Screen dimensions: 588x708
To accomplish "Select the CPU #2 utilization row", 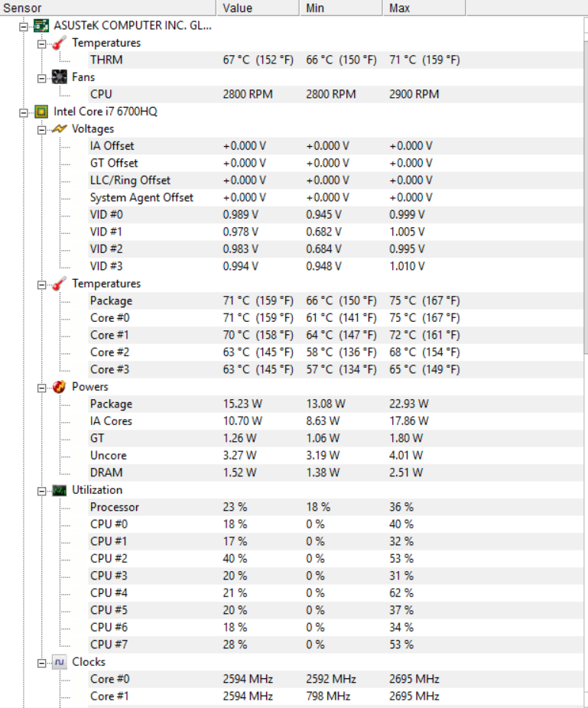I will pos(109,559).
